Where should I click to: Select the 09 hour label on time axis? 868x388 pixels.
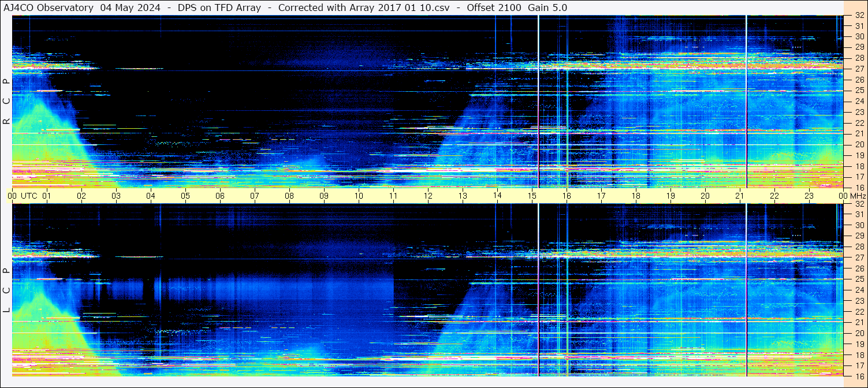[x=324, y=196]
